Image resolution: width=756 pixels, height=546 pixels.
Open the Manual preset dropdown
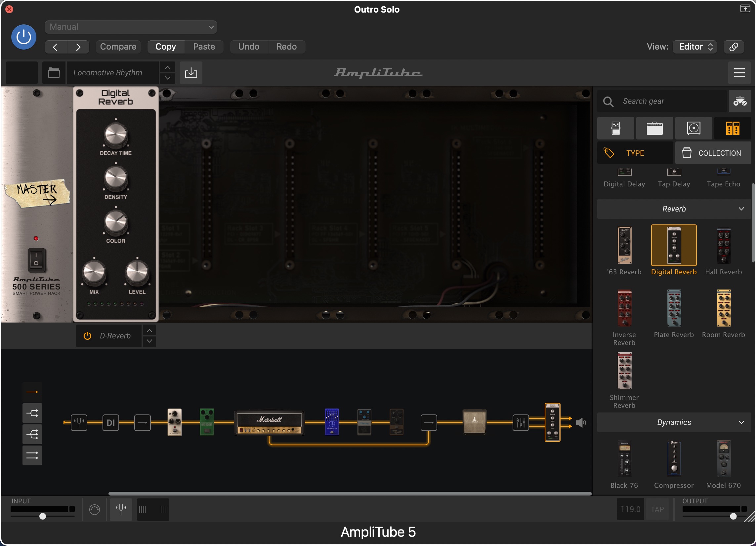[x=131, y=27]
